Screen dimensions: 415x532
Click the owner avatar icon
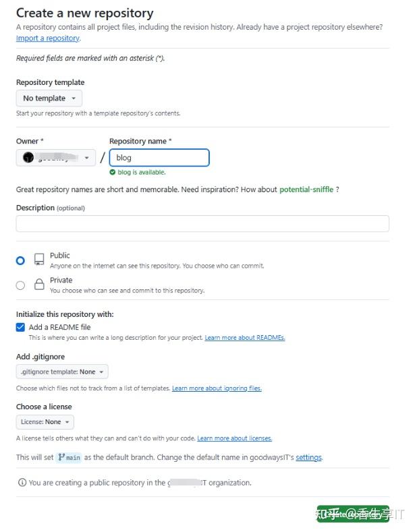[28, 158]
